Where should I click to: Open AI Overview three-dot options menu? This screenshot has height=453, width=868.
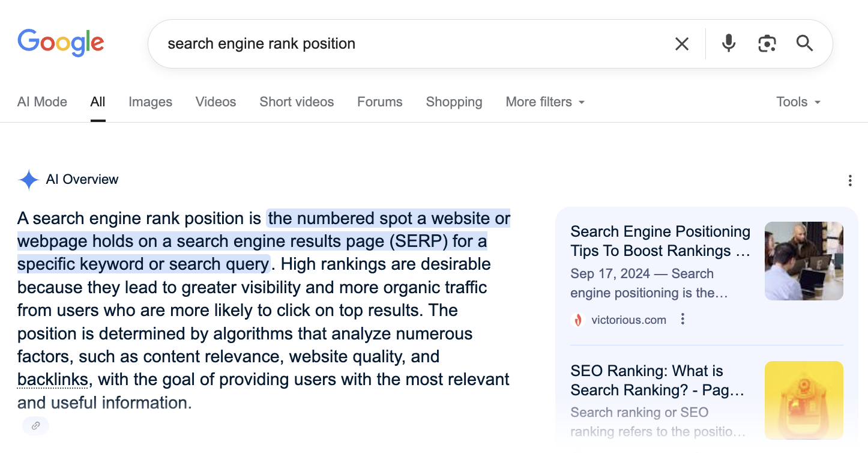(x=850, y=180)
